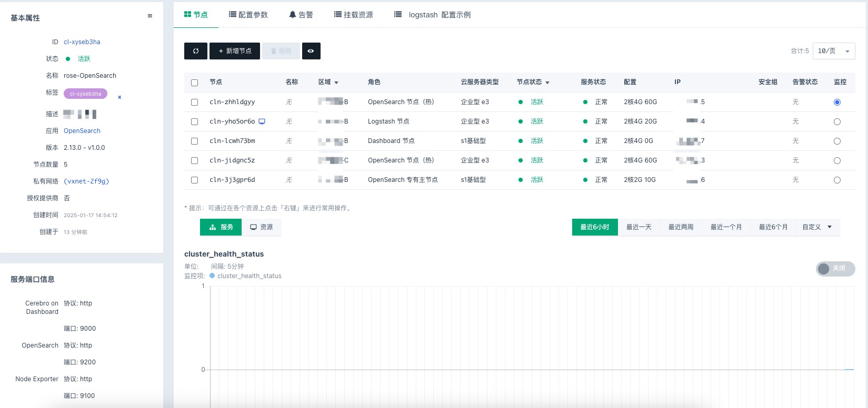Image resolution: width=868 pixels, height=408 pixels.
Task: Click the 端口: 9200 port entry
Action: pos(79,362)
